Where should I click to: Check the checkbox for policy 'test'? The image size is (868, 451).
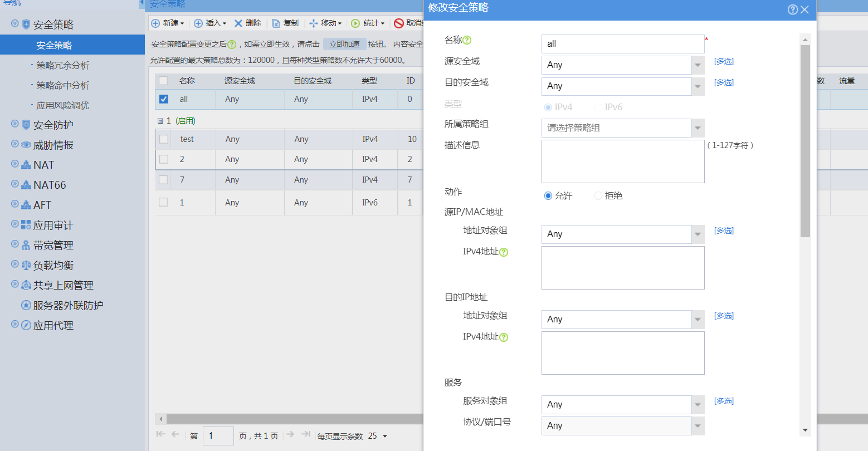click(164, 139)
